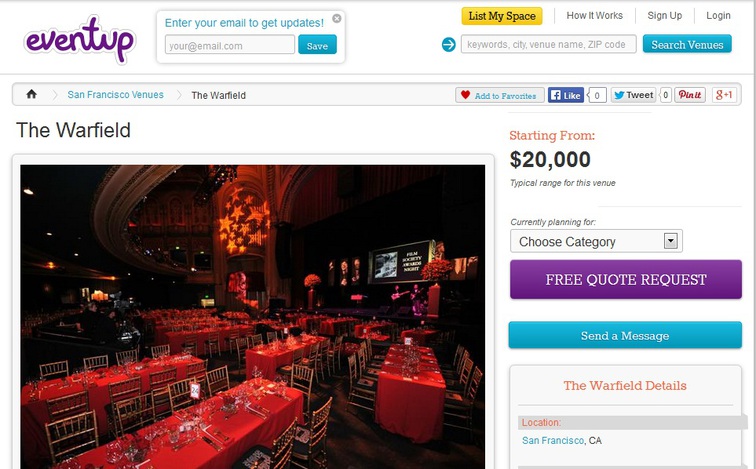
Task: Expand the Choose Category dropdown
Action: point(596,241)
